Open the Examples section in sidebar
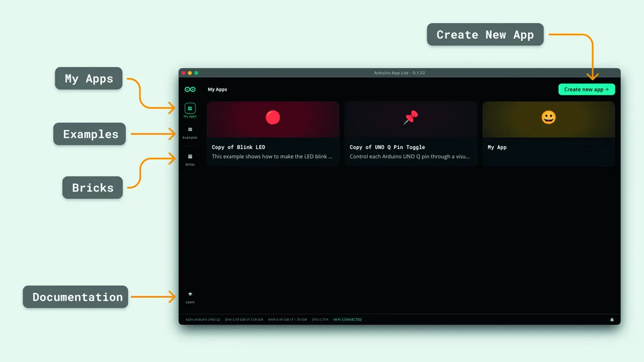The image size is (644, 362). pos(190,133)
